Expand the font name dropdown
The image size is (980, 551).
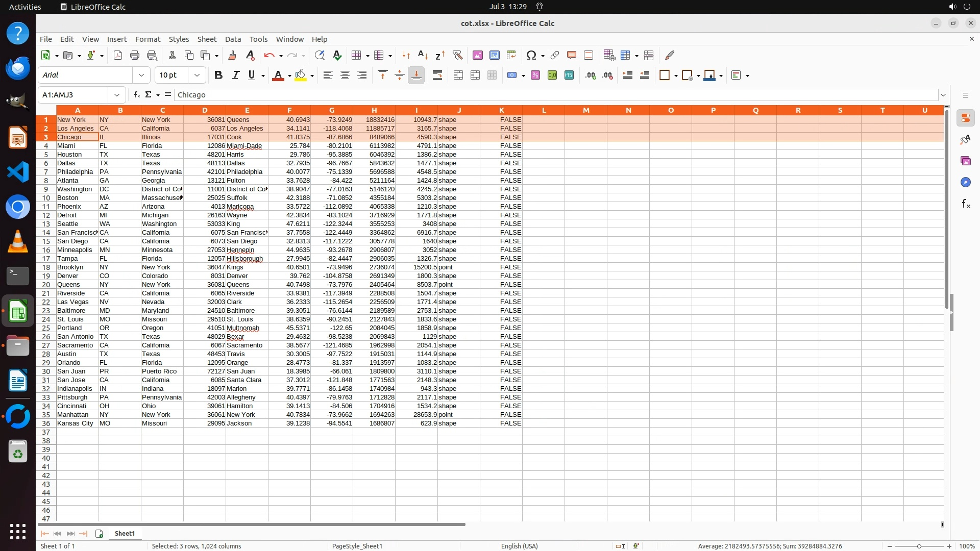pyautogui.click(x=141, y=75)
